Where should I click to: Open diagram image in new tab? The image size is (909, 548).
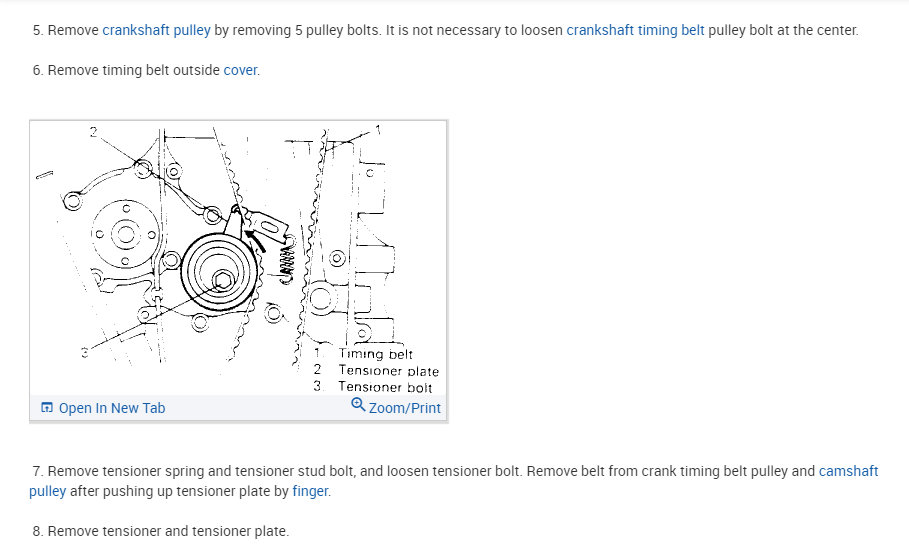point(103,408)
